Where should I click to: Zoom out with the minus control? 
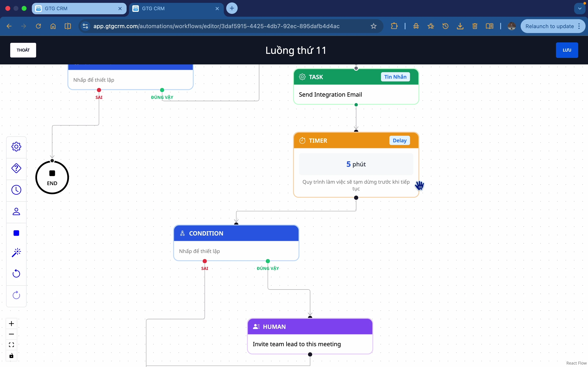click(11, 334)
